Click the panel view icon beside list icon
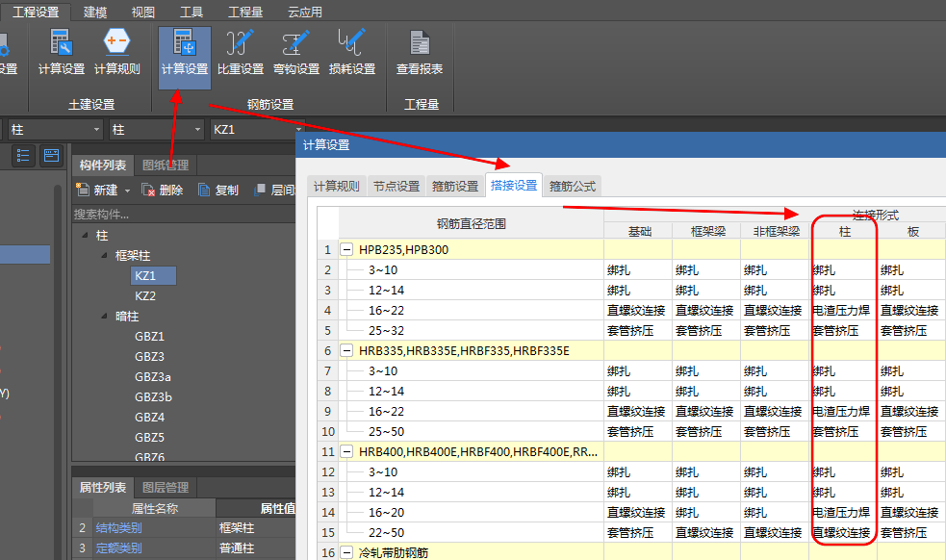This screenshot has height=560, width=946. [52, 156]
